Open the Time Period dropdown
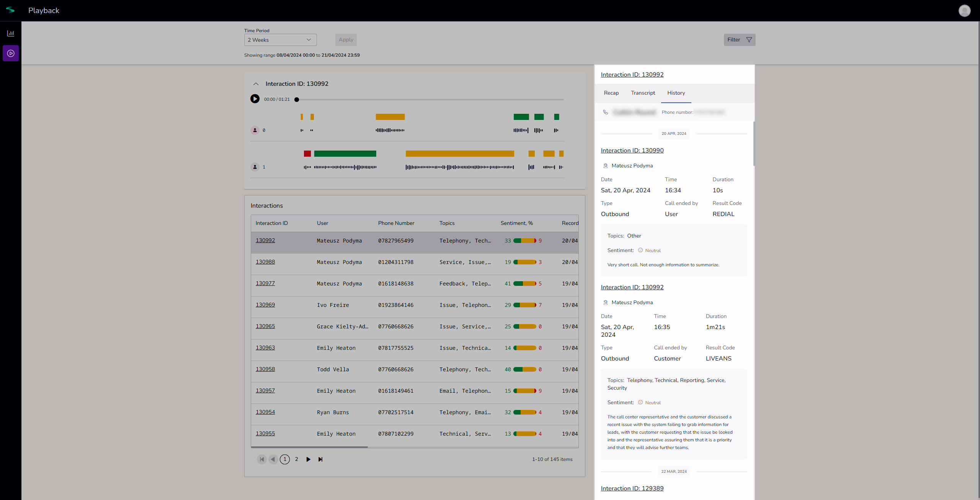The image size is (980, 500). (280, 40)
